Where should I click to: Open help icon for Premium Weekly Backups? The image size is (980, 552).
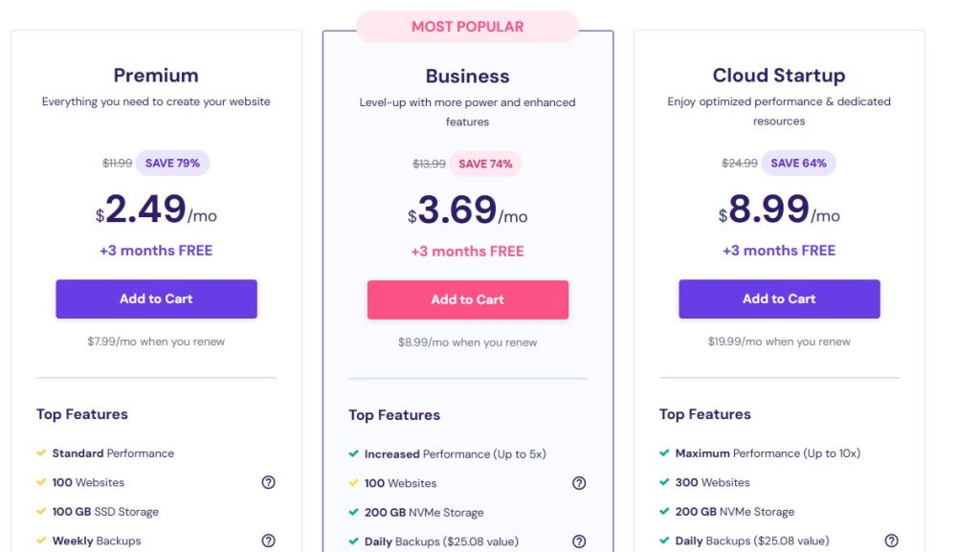(268, 541)
